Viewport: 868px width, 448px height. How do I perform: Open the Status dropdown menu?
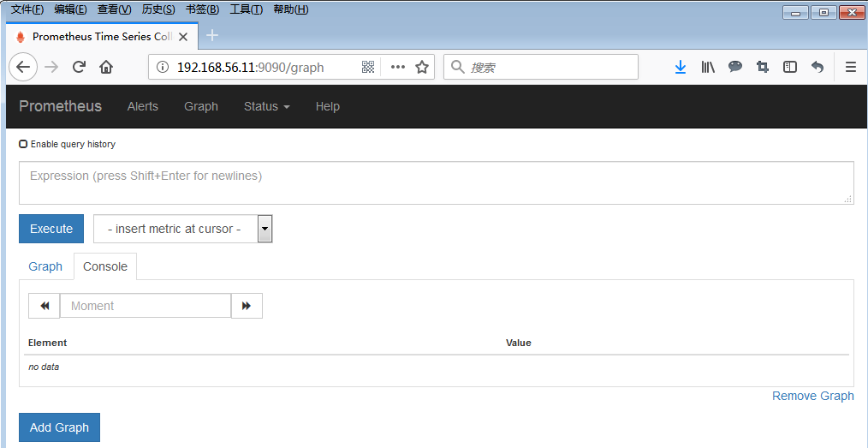coord(267,106)
